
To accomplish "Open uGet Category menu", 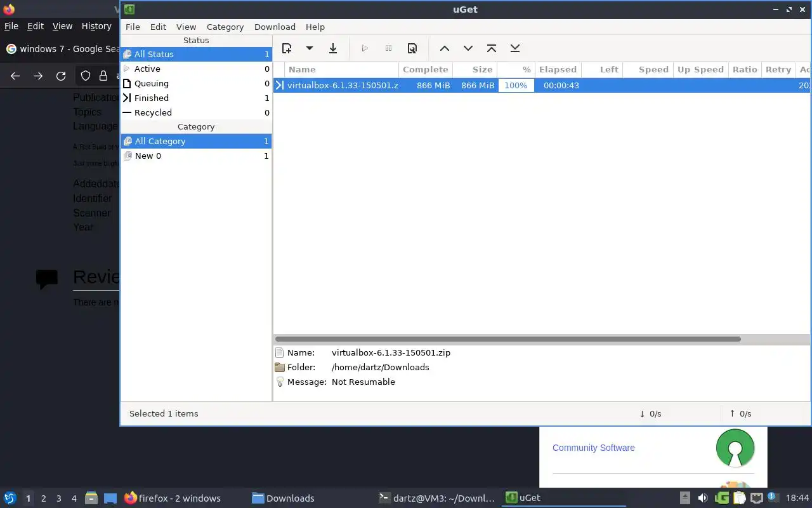I will click(225, 27).
